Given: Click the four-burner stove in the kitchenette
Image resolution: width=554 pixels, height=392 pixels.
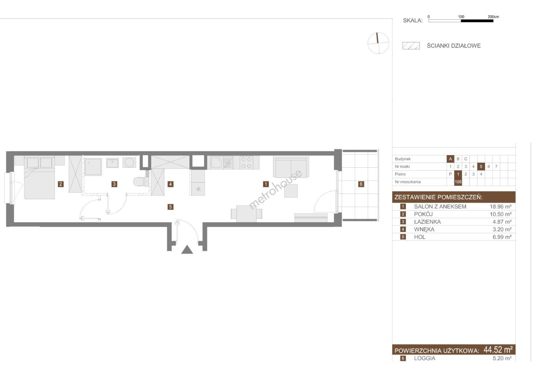Looking at the screenshot, I should [x=246, y=162].
